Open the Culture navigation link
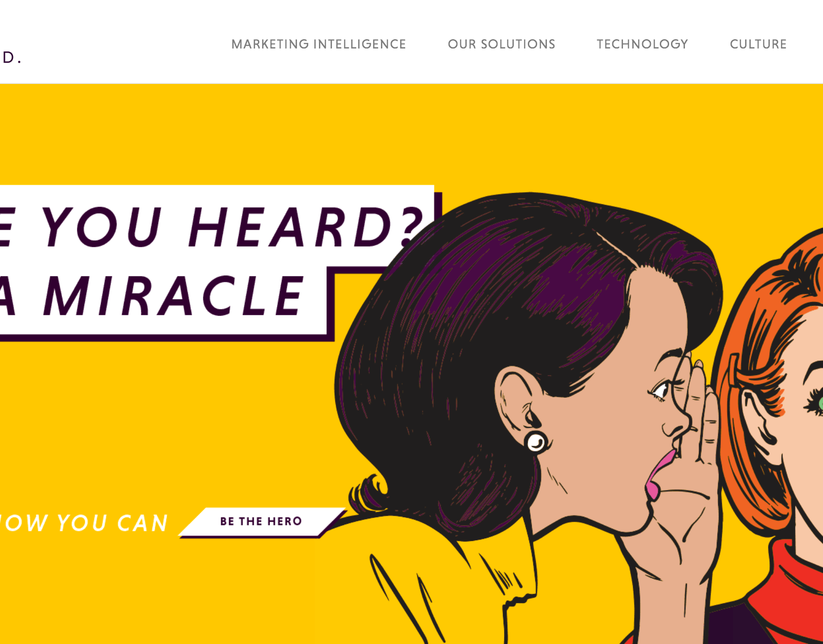 pyautogui.click(x=758, y=44)
